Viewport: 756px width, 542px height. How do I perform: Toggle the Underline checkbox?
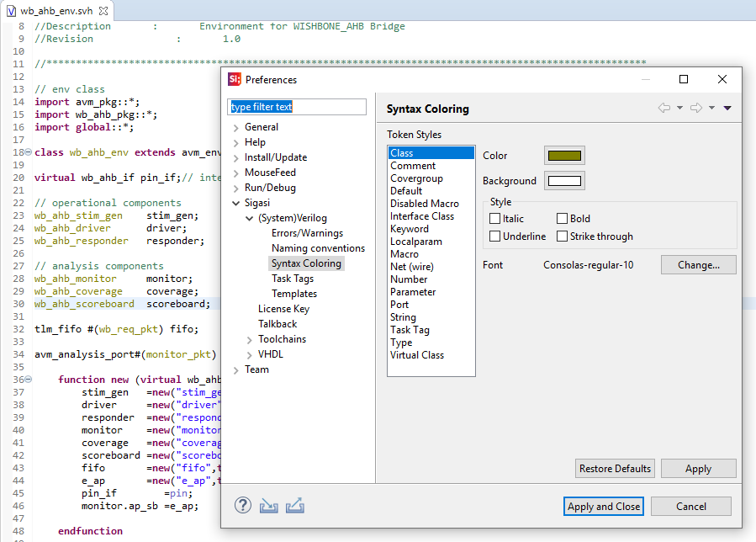click(494, 236)
